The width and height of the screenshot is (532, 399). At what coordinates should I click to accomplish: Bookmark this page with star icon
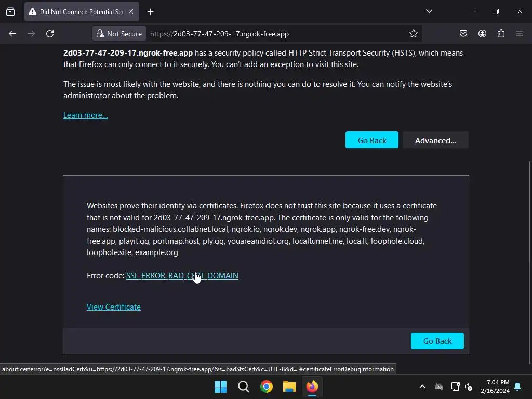(x=413, y=34)
